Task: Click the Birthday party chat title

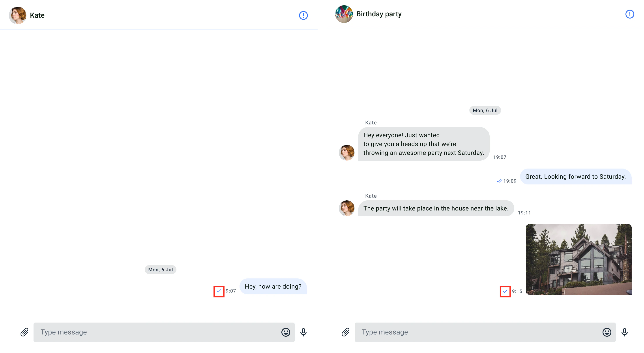Action: click(x=379, y=14)
